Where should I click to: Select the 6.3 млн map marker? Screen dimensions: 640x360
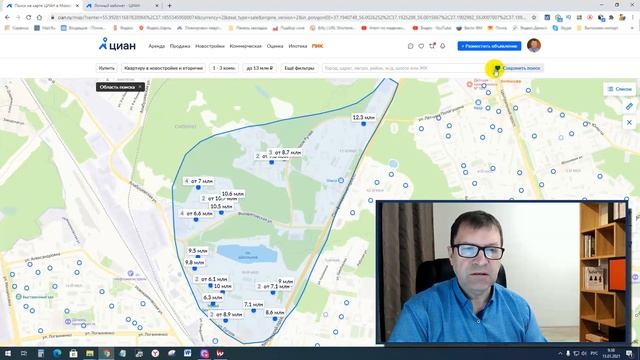(213, 298)
